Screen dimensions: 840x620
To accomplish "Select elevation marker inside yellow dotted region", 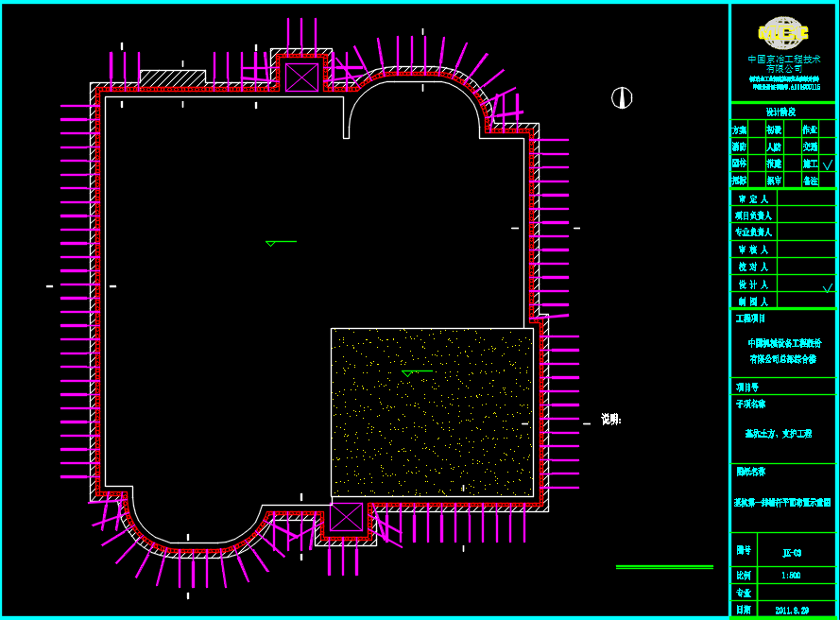I will pyautogui.click(x=416, y=372).
